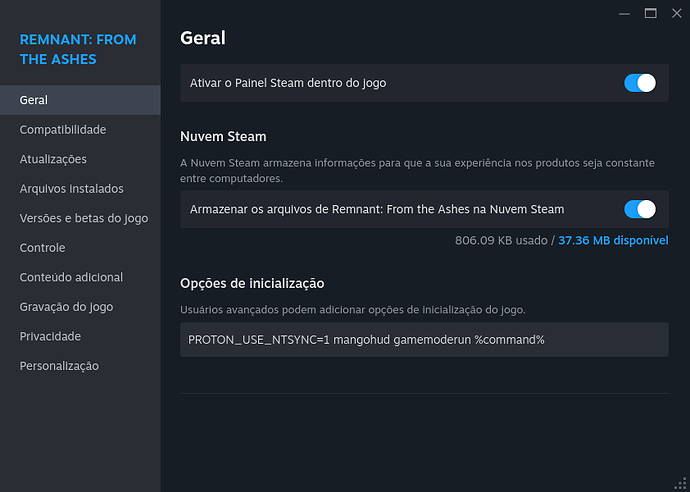690x492 pixels.
Task: Click the resize grip in the window corner
Action: coord(681,483)
